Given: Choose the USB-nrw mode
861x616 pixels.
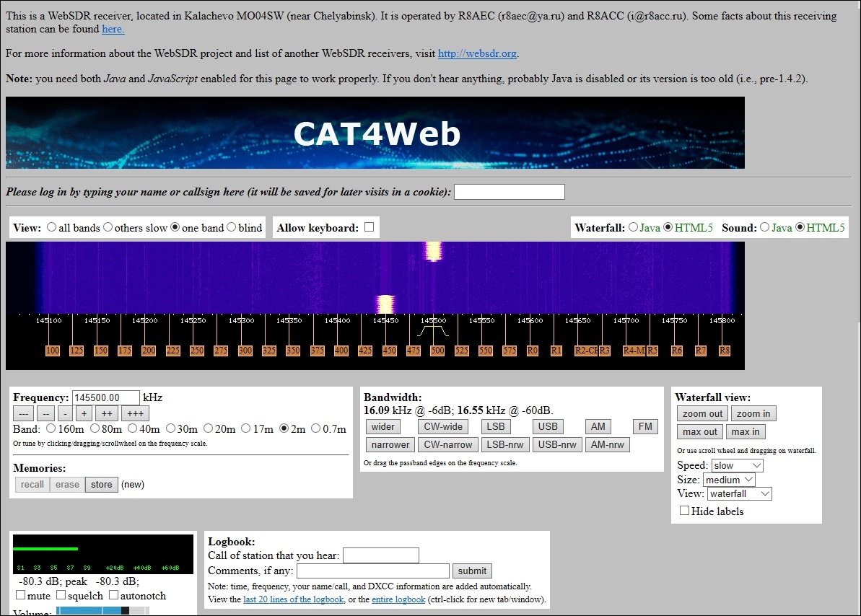Looking at the screenshot, I should pyautogui.click(x=556, y=445).
